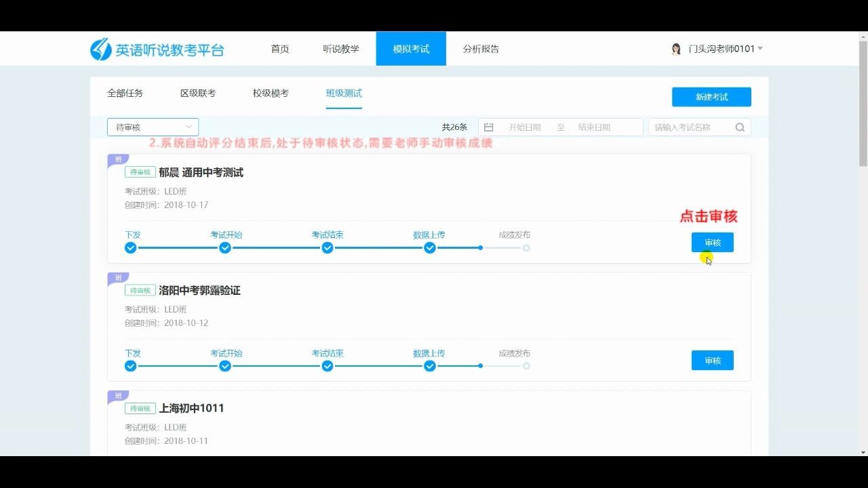
Task: Select 模拟考试 in the top navigation
Action: tap(411, 49)
